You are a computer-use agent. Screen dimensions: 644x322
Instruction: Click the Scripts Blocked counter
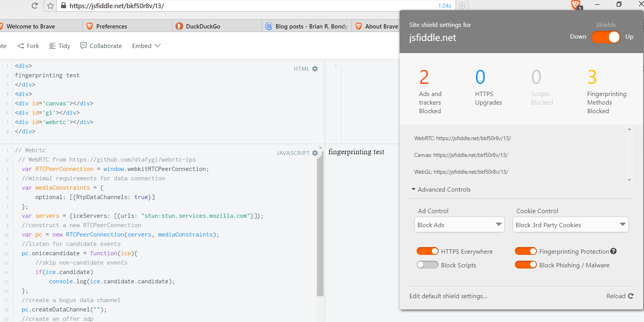(542, 87)
